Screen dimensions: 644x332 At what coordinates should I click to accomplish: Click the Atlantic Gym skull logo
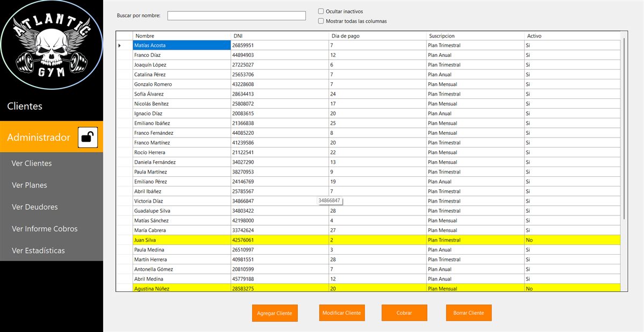click(x=52, y=45)
